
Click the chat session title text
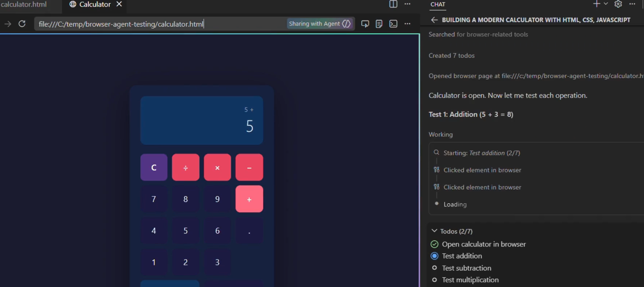click(536, 20)
